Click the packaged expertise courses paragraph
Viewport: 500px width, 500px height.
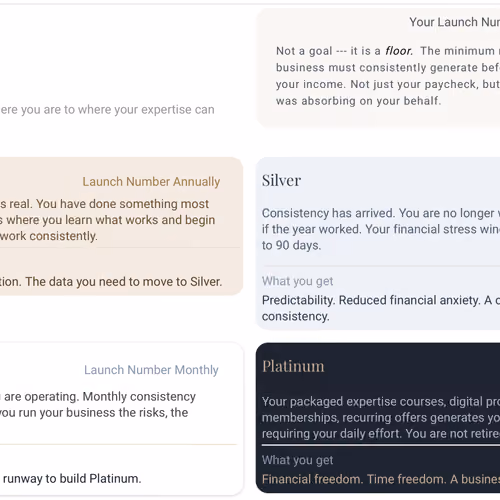(x=381, y=417)
